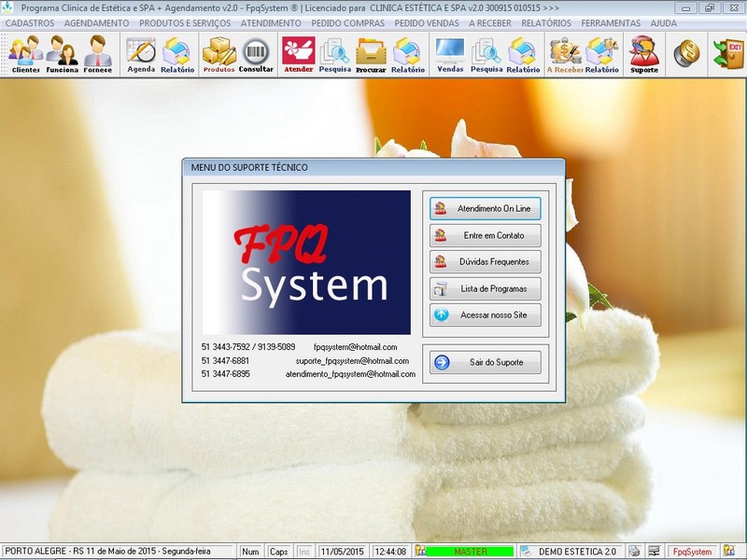
Task: Click the atendimento_fpqsystem@hotmail.com email text
Action: tap(350, 374)
